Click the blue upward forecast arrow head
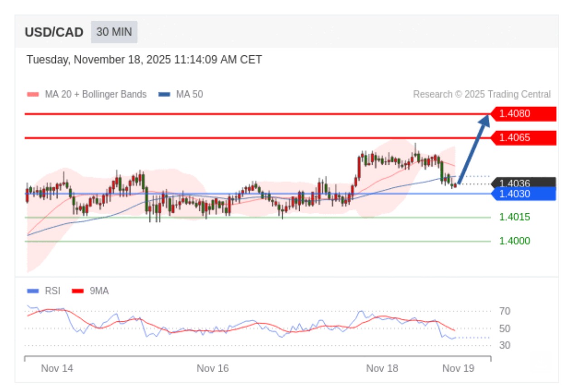566x392 pixels. pos(485,119)
